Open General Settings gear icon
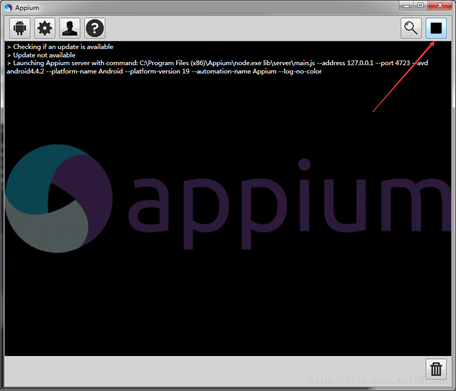Screen dimensions: 456x391 click(45, 28)
